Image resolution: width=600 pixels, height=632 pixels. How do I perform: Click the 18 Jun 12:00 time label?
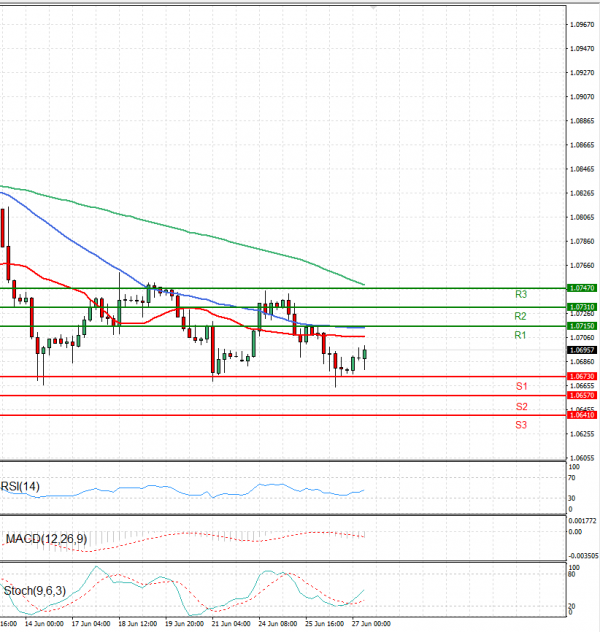(x=137, y=624)
